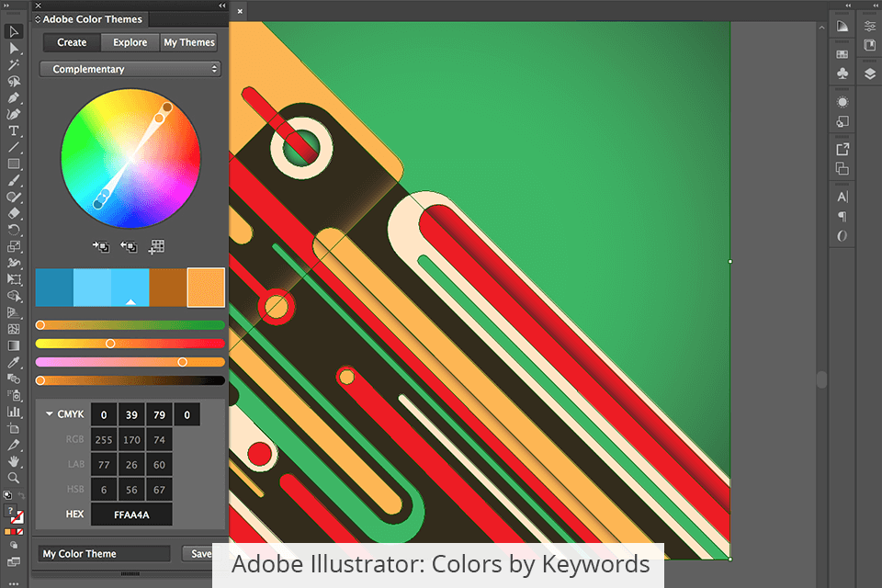The height and width of the screenshot is (588, 882).
Task: Collapse the Adobe Color Themes panel arrows
Action: [x=222, y=6]
